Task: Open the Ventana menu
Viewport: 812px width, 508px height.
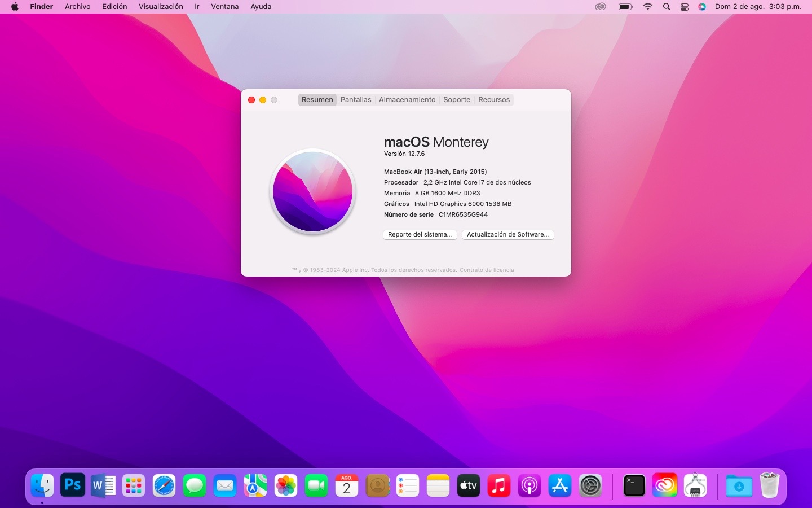Action: 225,7
